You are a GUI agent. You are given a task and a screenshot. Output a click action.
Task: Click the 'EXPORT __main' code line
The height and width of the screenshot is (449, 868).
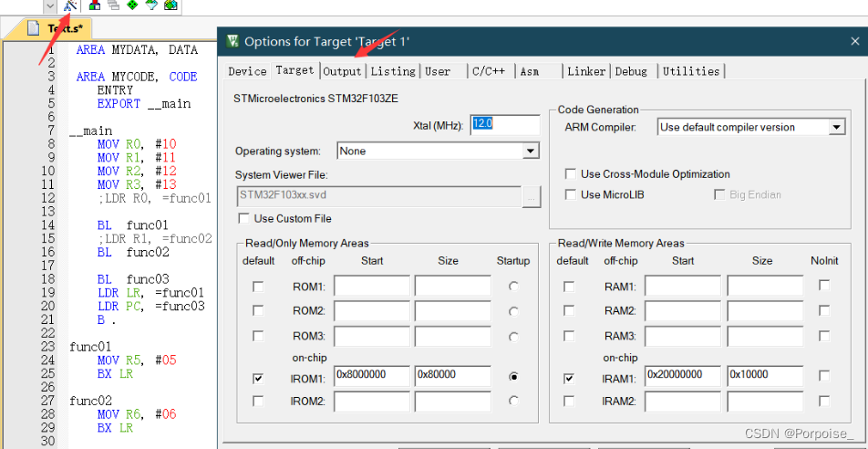144,104
